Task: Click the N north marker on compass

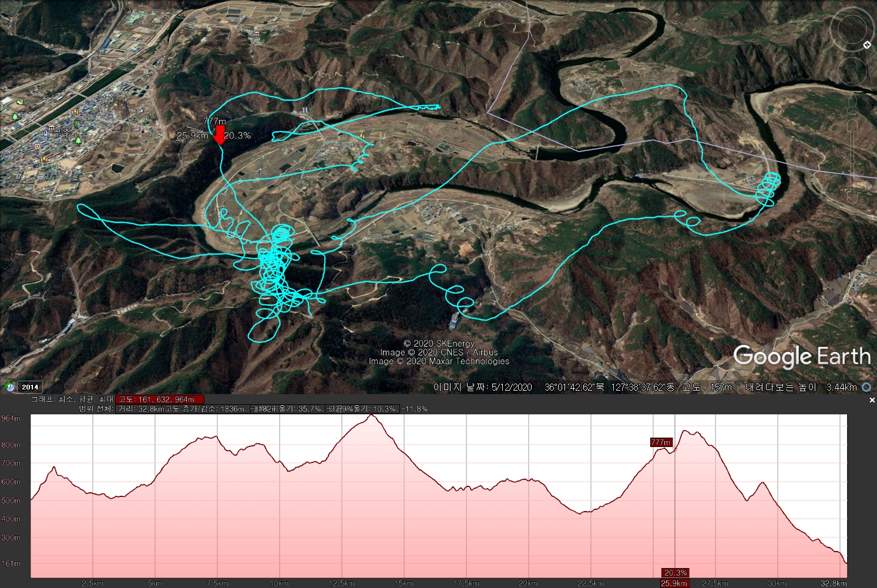Action: click(x=867, y=45)
